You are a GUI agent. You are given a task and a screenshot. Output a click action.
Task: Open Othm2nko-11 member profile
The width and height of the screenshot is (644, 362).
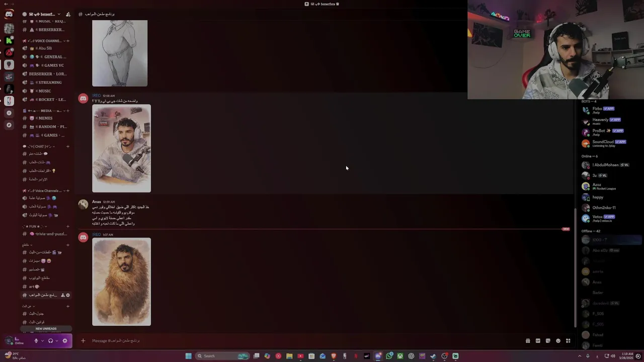point(610,208)
